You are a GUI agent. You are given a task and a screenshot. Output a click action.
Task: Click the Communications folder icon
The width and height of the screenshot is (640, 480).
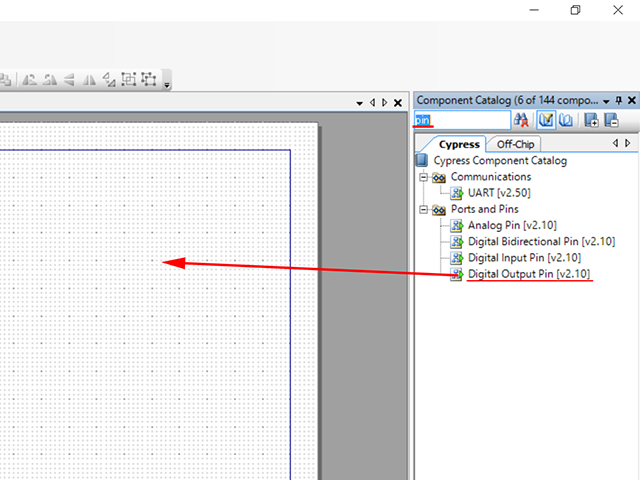439,177
